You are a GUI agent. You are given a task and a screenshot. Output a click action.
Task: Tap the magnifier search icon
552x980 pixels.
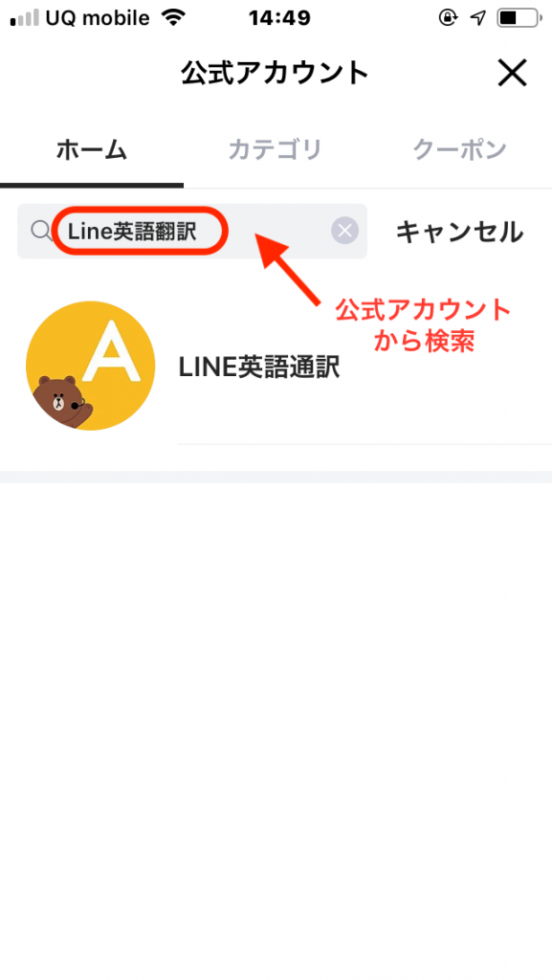pyautogui.click(x=41, y=232)
